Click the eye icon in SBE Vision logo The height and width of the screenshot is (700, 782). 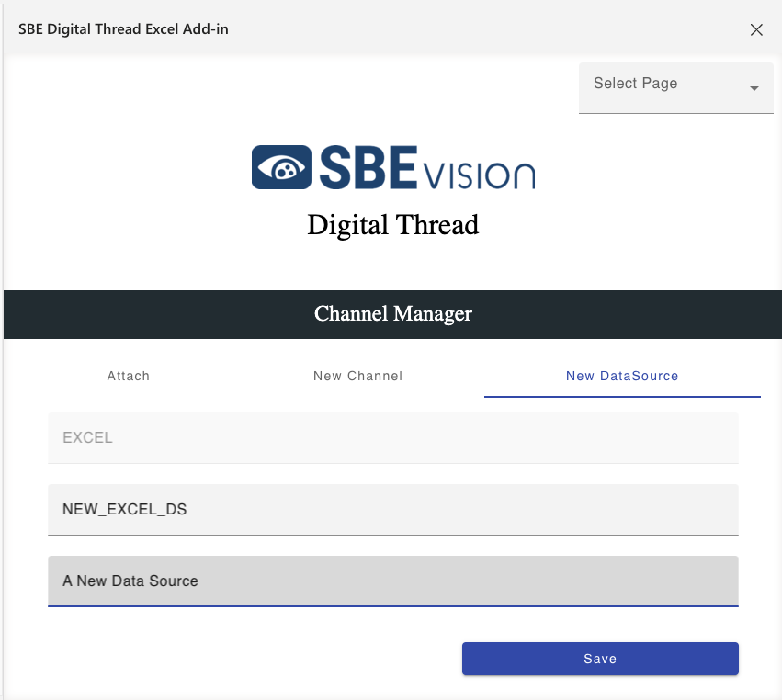tap(282, 167)
